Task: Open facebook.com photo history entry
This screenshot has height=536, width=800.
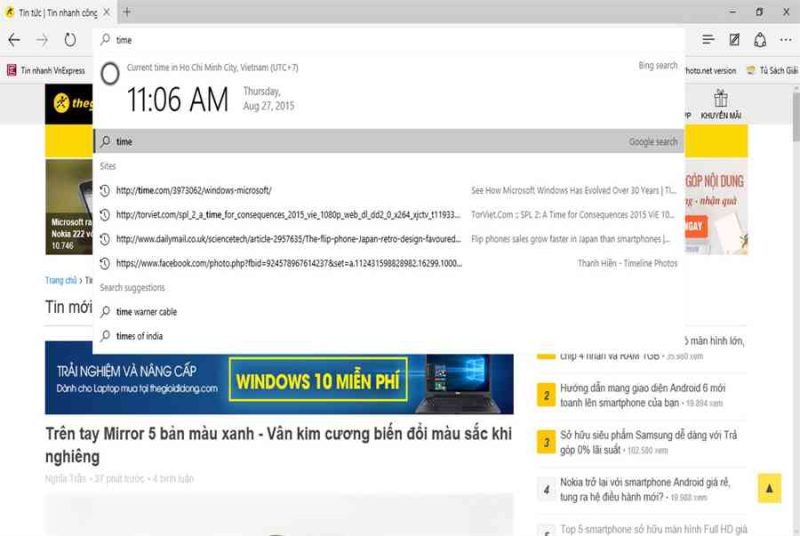Action: click(389, 263)
